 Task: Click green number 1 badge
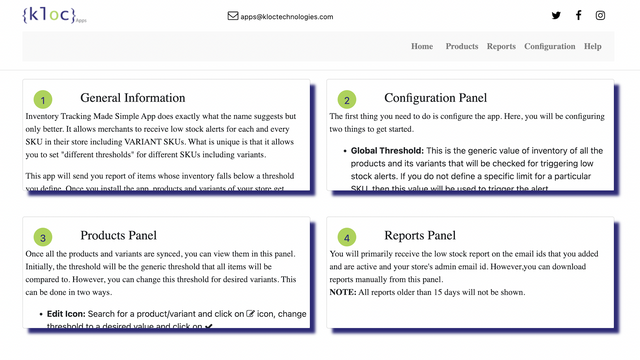43,100
